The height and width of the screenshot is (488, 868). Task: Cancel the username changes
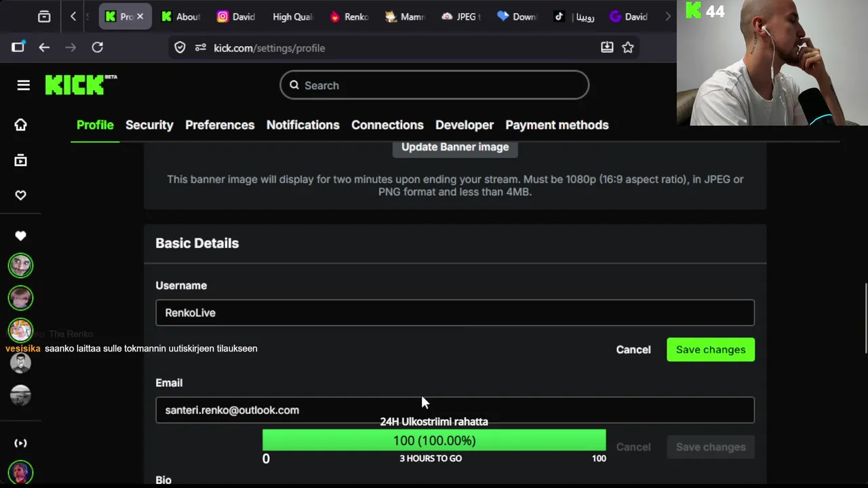[633, 350]
